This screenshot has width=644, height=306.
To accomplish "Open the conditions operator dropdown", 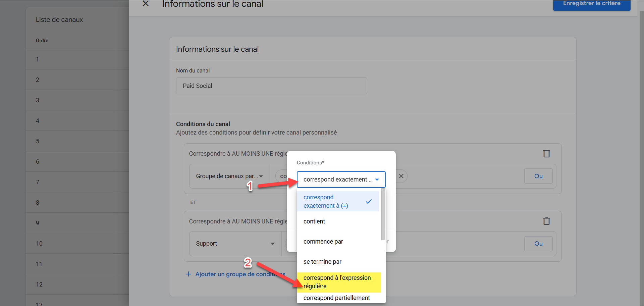I will pyautogui.click(x=341, y=180).
